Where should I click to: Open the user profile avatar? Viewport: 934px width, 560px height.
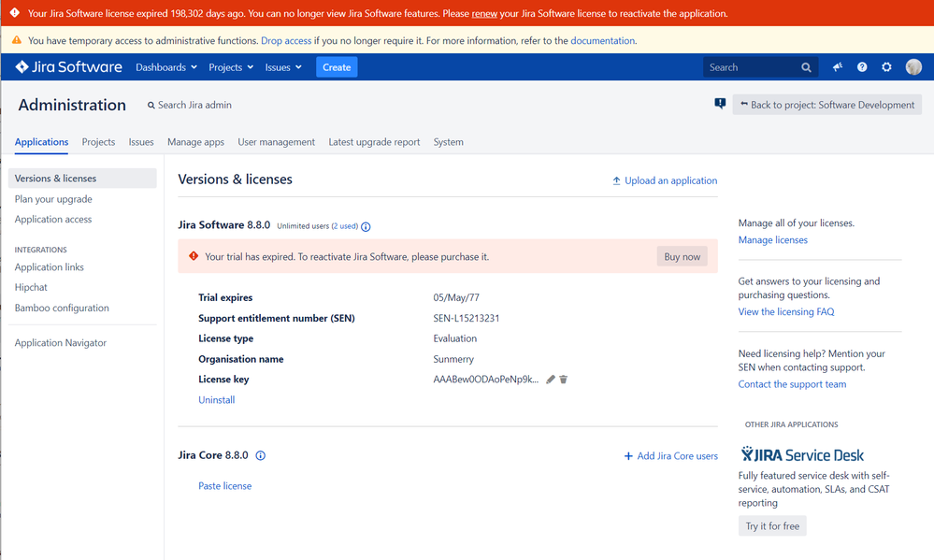(x=913, y=67)
